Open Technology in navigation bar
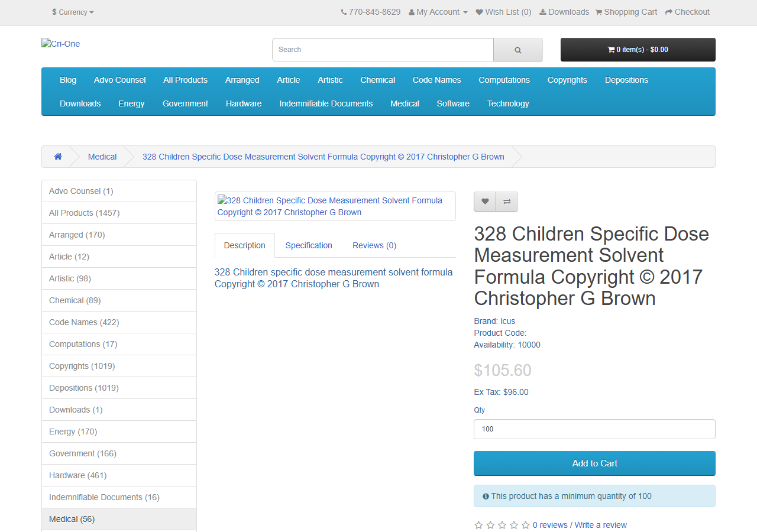Viewport: 757px width, 532px height. pyautogui.click(x=508, y=103)
